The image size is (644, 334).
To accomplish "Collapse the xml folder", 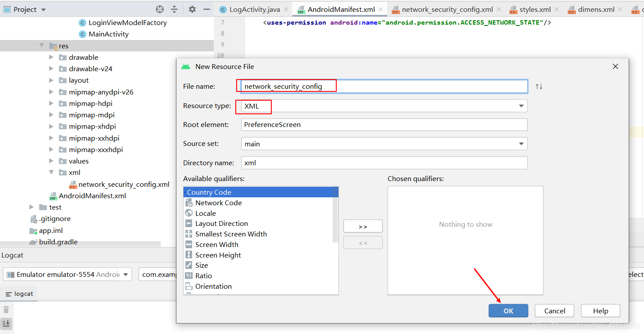I will [51, 172].
